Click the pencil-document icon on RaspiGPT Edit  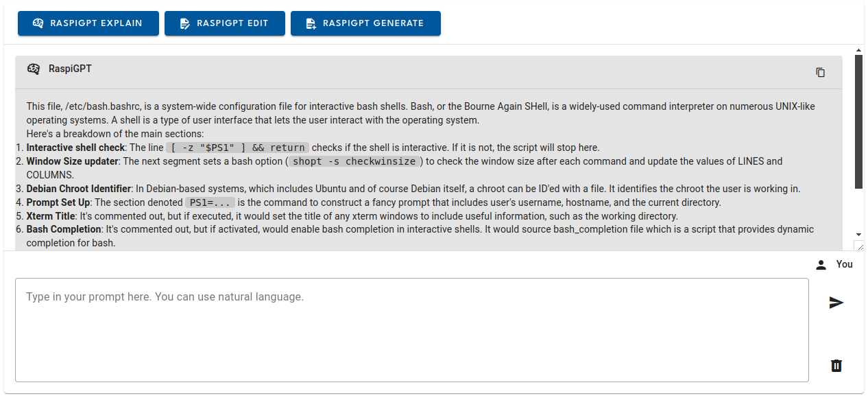click(184, 23)
